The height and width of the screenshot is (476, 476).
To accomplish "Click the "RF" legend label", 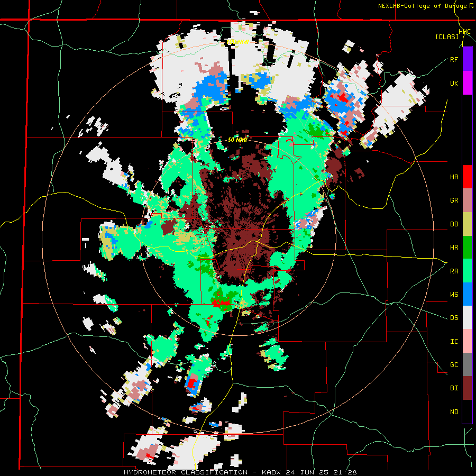I will tap(454, 59).
